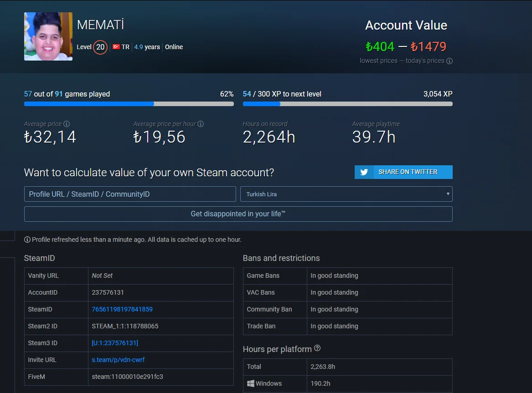Click Trade Ban In good standing cell
This screenshot has height=393, width=532.
(x=380, y=326)
